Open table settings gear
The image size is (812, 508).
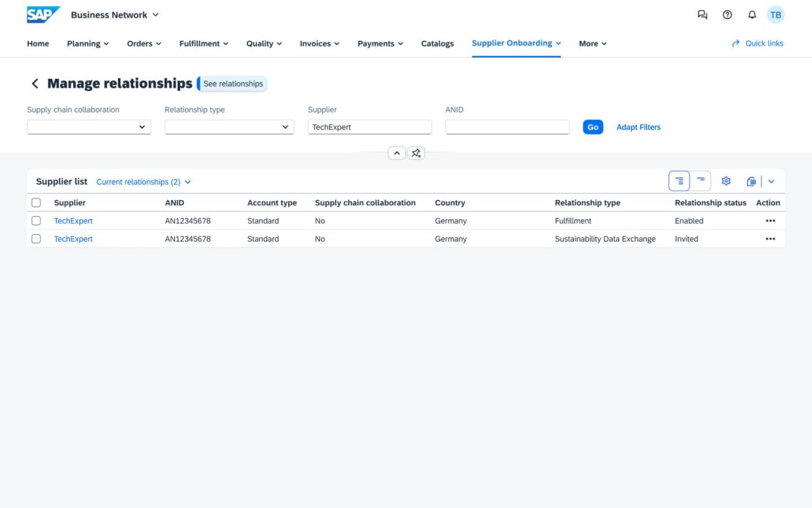click(x=726, y=181)
